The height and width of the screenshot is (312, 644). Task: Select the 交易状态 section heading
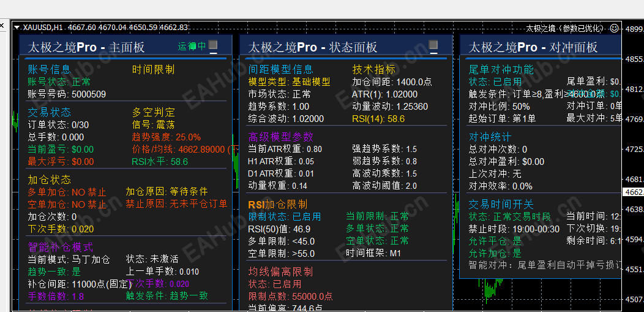coord(50,112)
